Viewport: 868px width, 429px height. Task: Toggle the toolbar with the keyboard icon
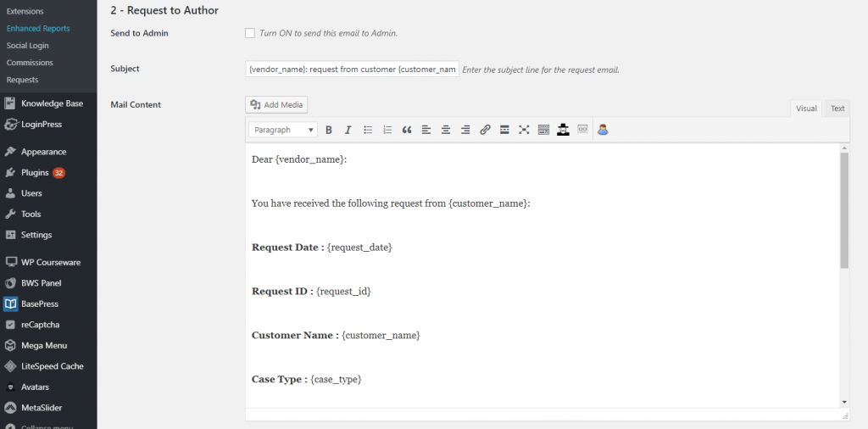coord(543,130)
